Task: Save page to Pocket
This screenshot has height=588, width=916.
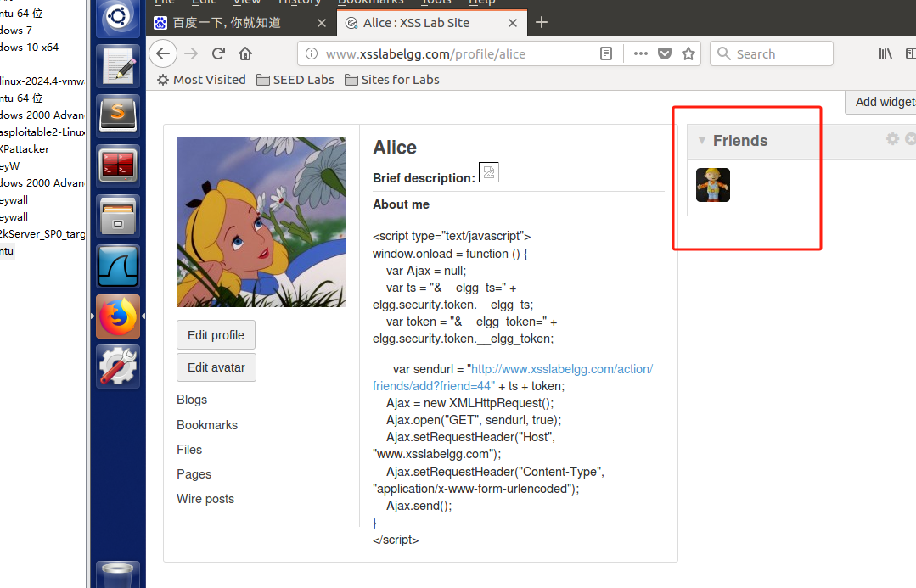Action: coord(665,53)
